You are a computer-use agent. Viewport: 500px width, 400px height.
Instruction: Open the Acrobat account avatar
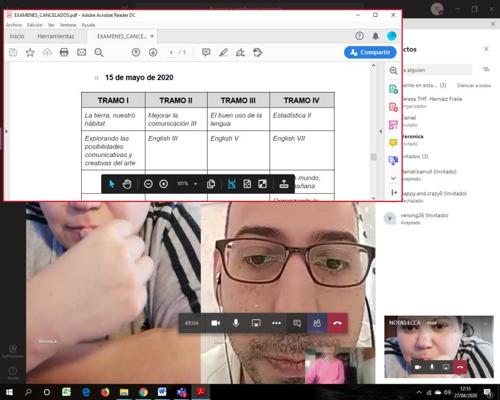[x=392, y=36]
